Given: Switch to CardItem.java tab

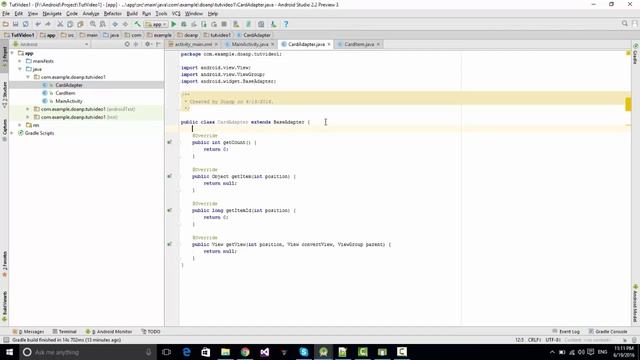Looking at the screenshot, I should 359,44.
